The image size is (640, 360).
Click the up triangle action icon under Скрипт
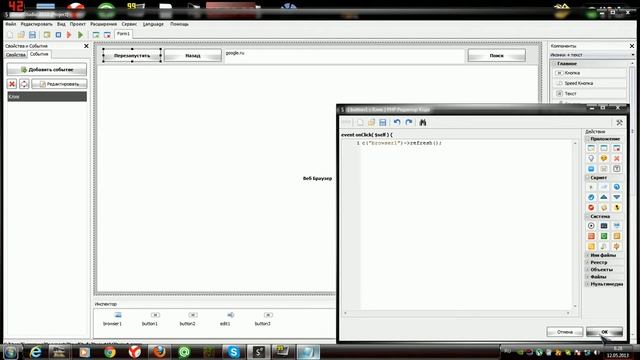604,197
